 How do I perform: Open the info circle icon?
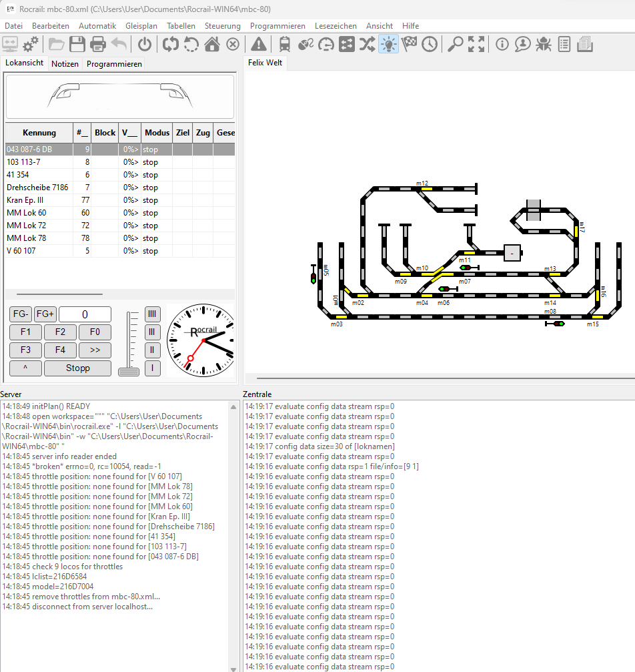point(502,44)
